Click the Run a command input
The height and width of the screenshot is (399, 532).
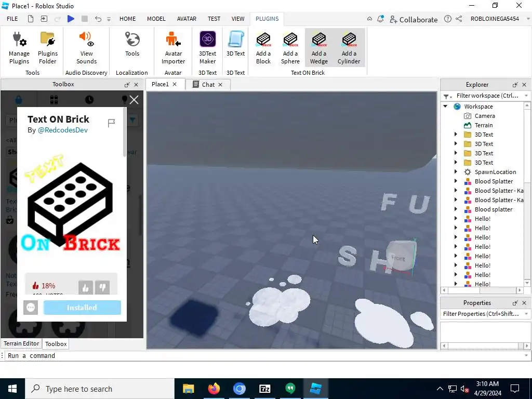coord(264,355)
